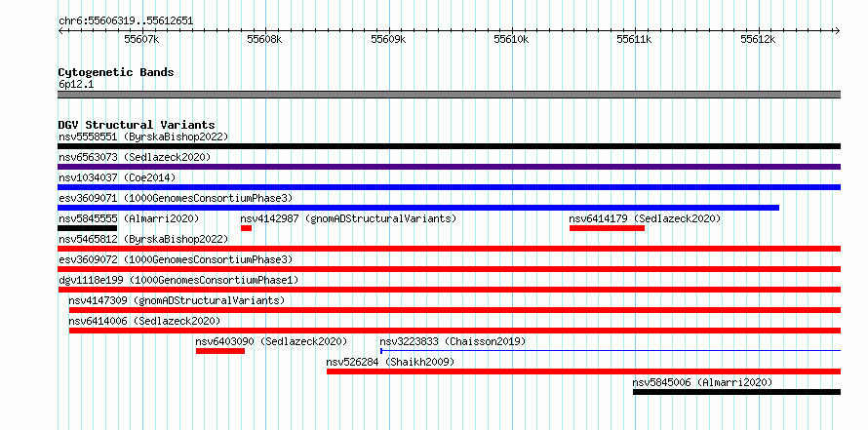Select the red nsv526284 variant bar
The width and height of the screenshot is (868, 430).
click(583, 371)
